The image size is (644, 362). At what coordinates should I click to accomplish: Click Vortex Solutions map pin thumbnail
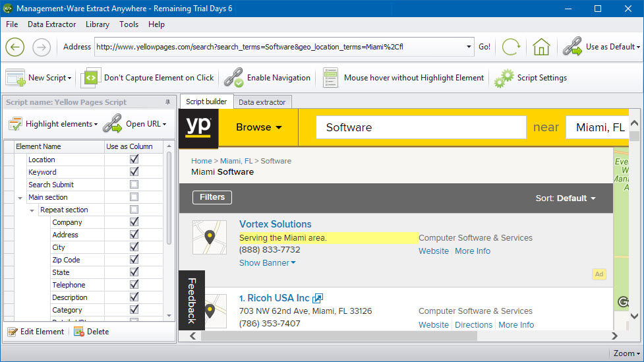(x=210, y=237)
